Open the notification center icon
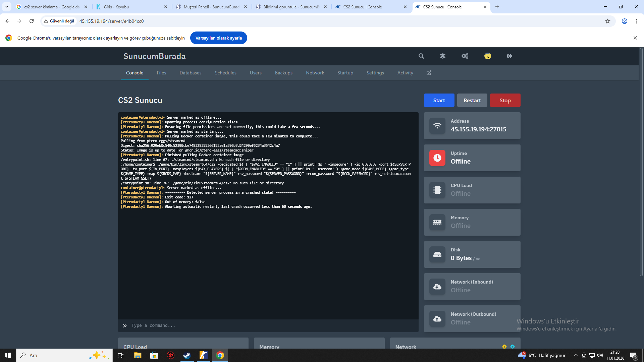 coord(634,356)
